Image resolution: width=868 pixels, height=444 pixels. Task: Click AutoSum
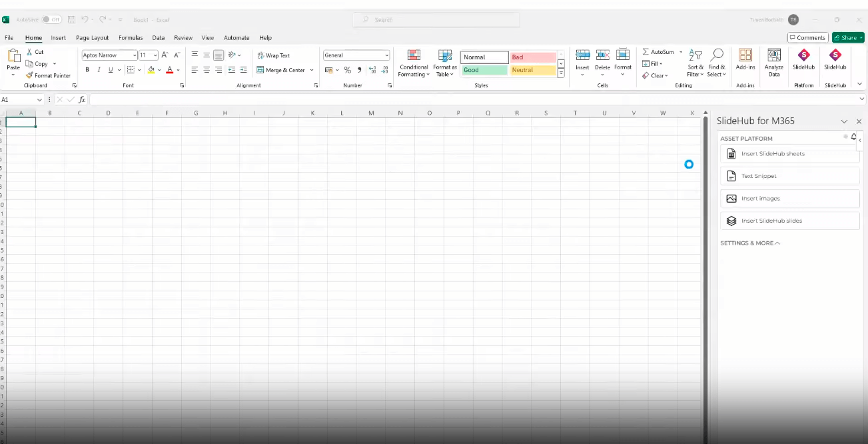[658, 52]
